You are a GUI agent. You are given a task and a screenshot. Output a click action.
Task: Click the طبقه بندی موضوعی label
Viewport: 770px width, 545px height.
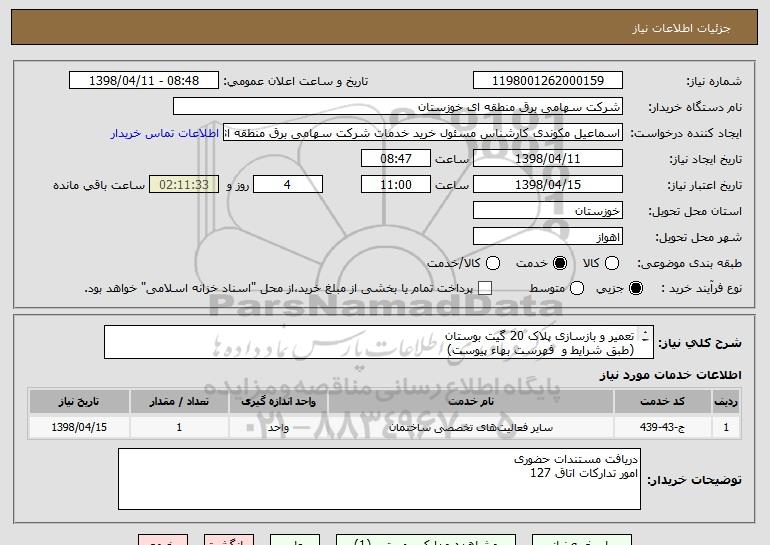[x=689, y=264]
